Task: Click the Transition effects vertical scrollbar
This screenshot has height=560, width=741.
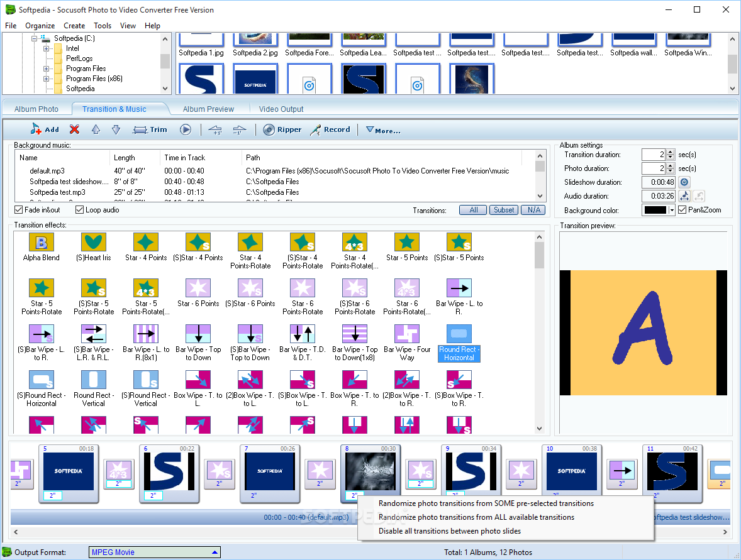Action: [539, 333]
